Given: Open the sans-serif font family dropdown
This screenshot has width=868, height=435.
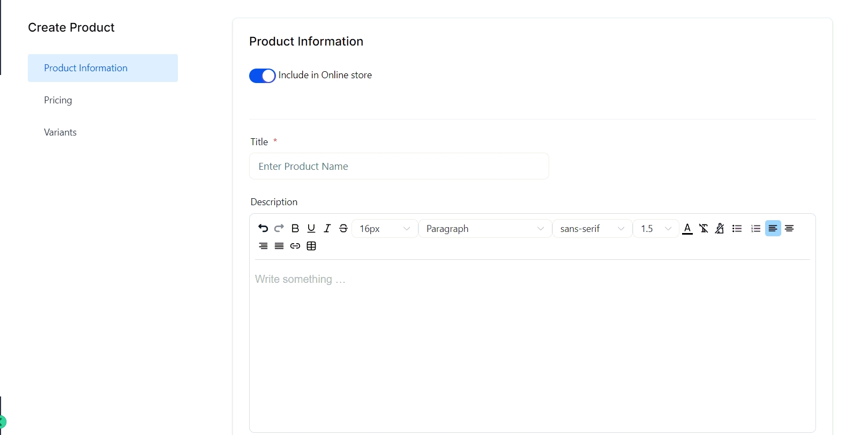Looking at the screenshot, I should pyautogui.click(x=592, y=229).
